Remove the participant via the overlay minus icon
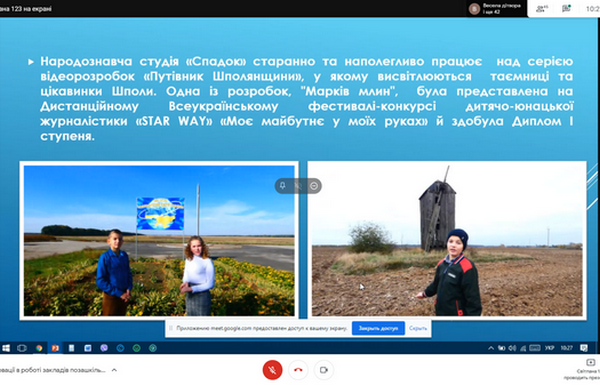The height and width of the screenshot is (386, 600). coord(314,186)
